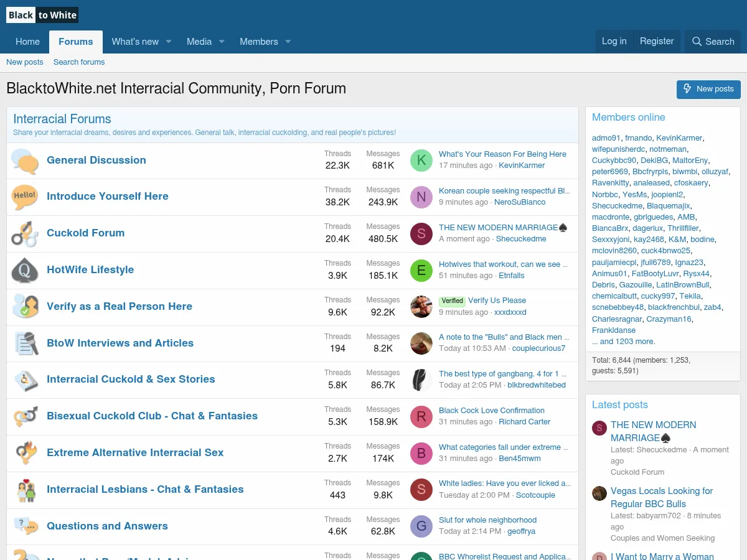Open the Cuckold Forum link
This screenshot has height=560, width=747.
click(x=86, y=233)
